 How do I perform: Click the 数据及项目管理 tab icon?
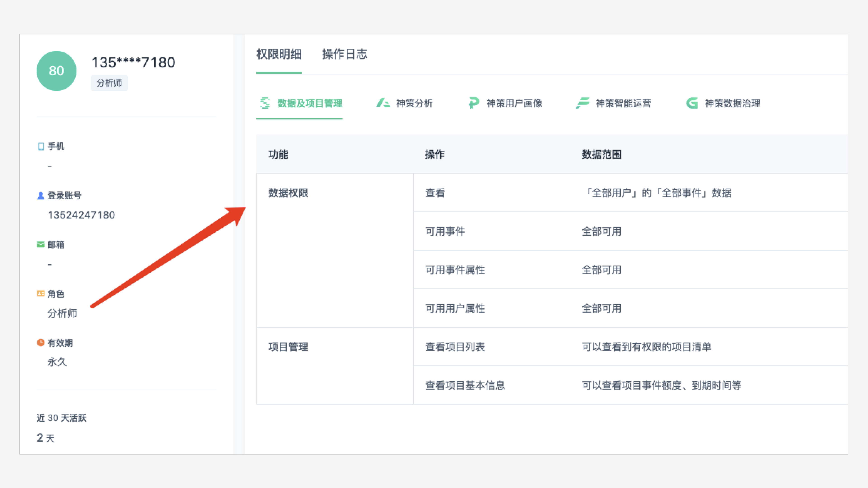point(265,103)
